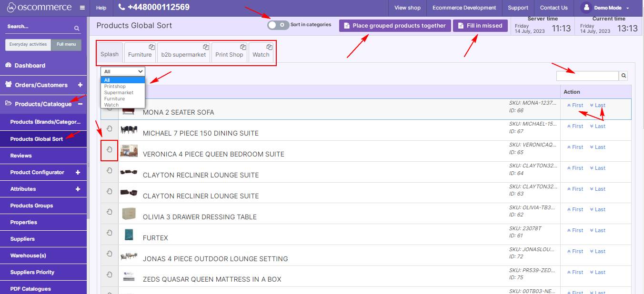644x294 pixels.
Task: Click the sidebar search magnifier icon
Action: [x=77, y=29]
